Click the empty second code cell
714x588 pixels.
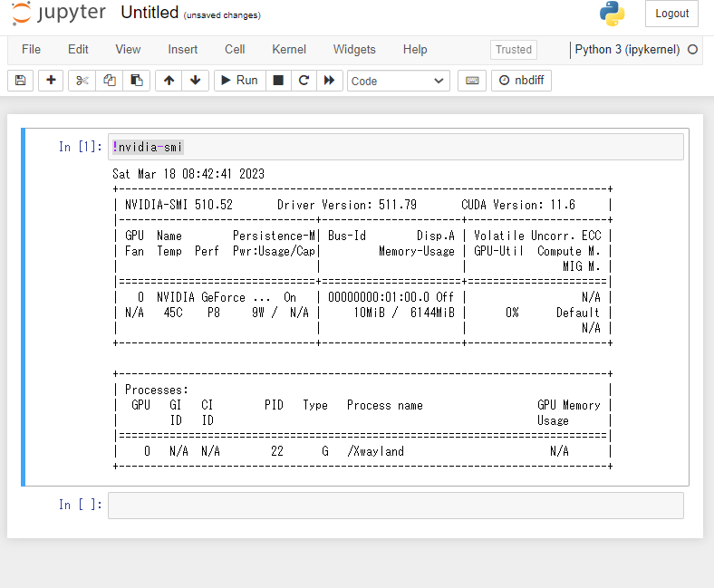(395, 506)
